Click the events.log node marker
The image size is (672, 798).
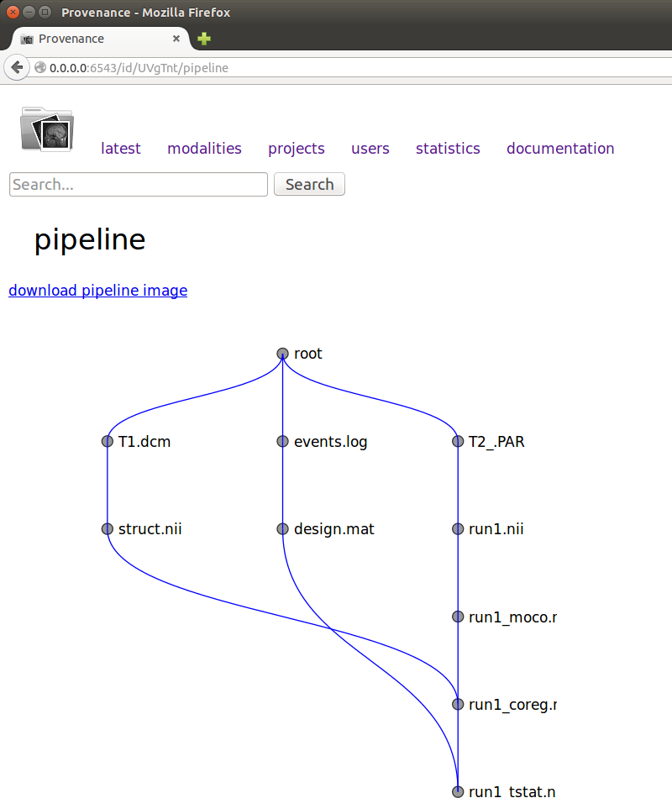[282, 441]
